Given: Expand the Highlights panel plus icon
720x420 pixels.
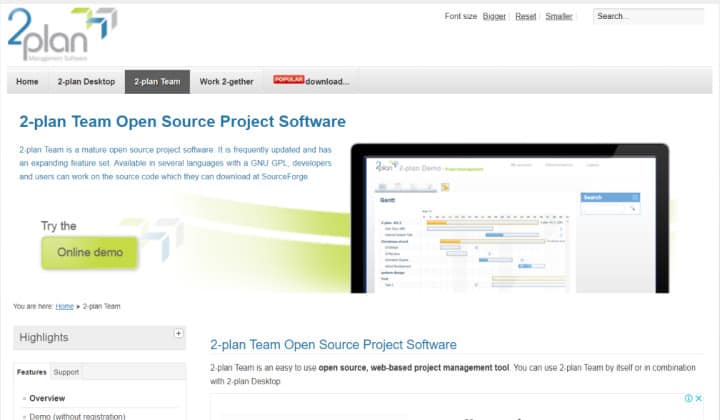Looking at the screenshot, I should [x=179, y=333].
